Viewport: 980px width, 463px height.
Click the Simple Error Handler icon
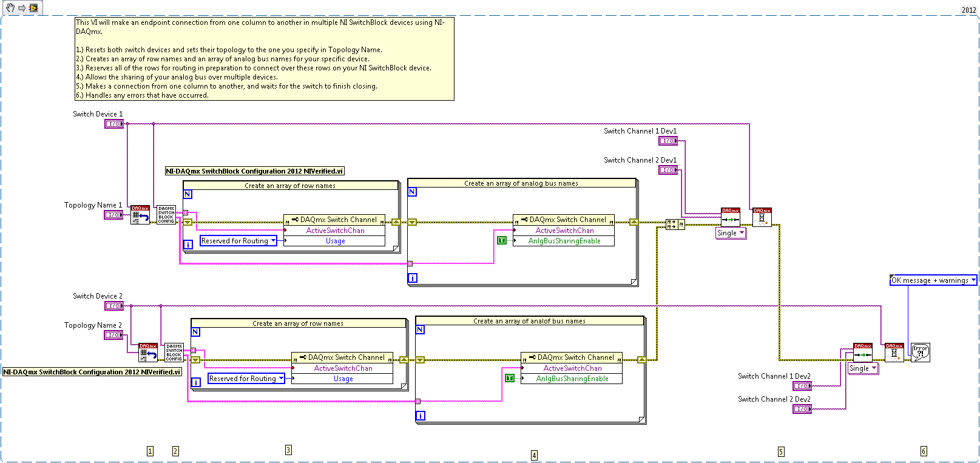(x=921, y=353)
